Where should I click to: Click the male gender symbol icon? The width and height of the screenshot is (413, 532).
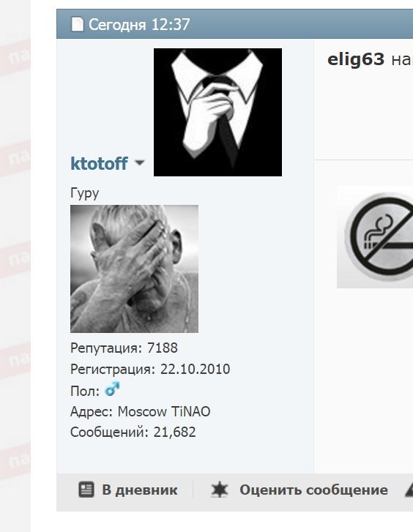(112, 389)
